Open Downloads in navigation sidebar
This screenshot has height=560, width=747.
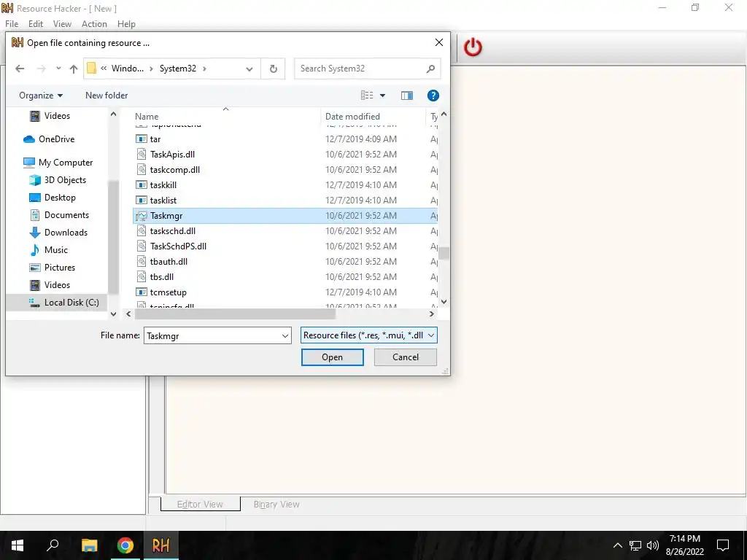click(58, 233)
